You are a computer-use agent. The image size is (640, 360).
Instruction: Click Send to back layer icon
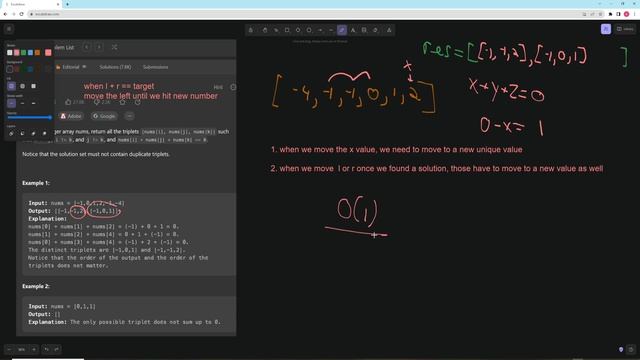[x=11, y=133]
